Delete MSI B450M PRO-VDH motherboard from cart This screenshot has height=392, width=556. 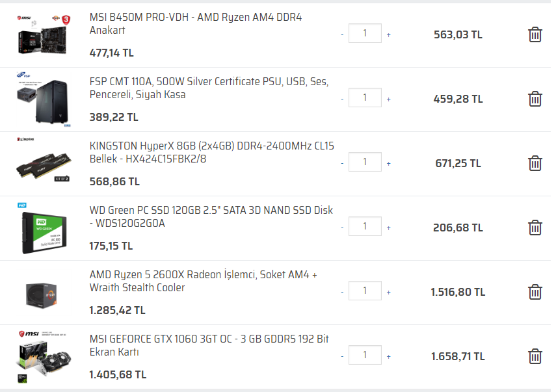[x=535, y=34]
